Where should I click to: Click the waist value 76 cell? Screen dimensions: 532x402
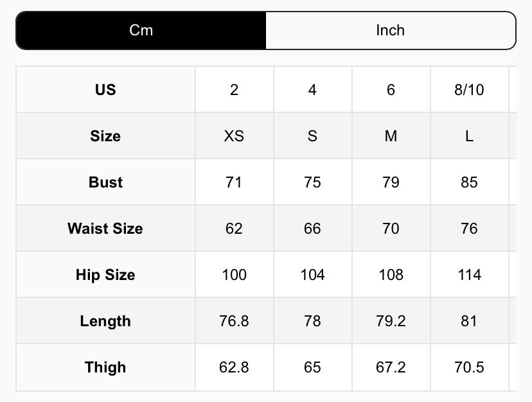pyautogui.click(x=469, y=229)
